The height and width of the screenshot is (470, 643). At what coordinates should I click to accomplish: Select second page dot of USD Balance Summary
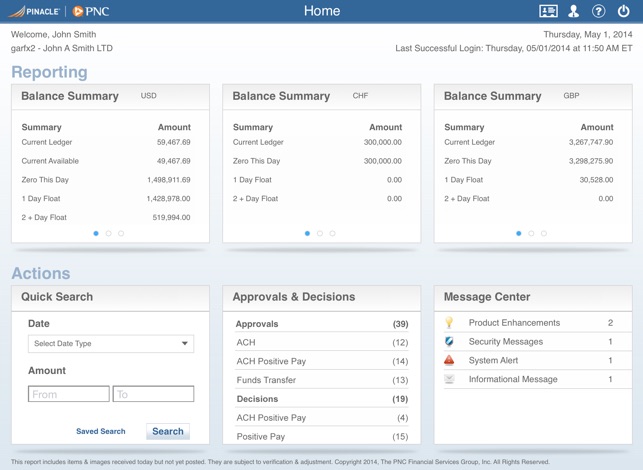click(109, 233)
